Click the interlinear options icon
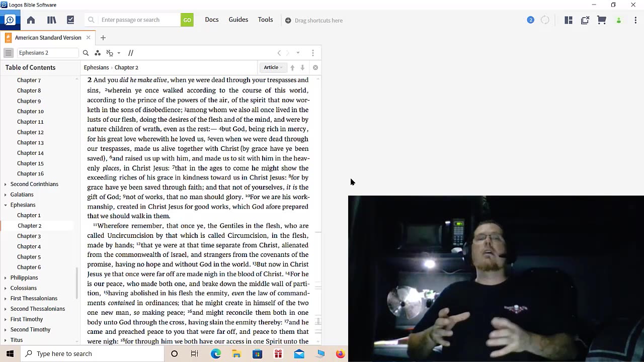The width and height of the screenshot is (644, 362). point(110,53)
